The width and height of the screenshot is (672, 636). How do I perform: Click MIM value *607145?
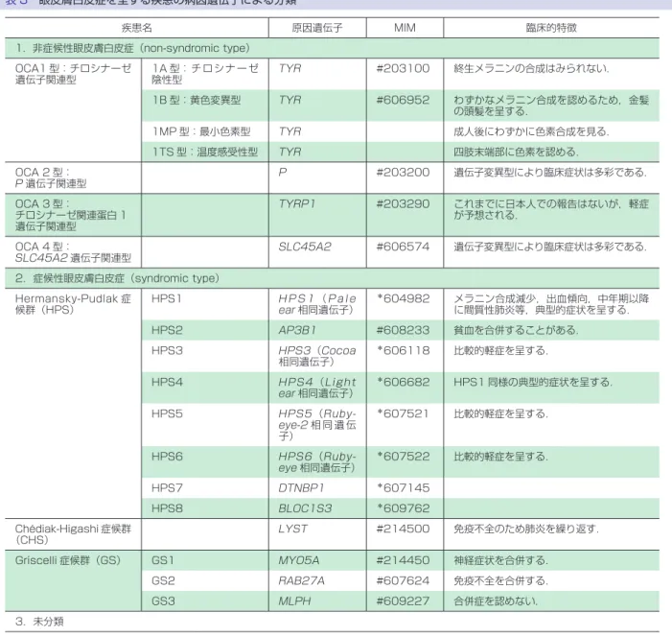[x=403, y=487]
